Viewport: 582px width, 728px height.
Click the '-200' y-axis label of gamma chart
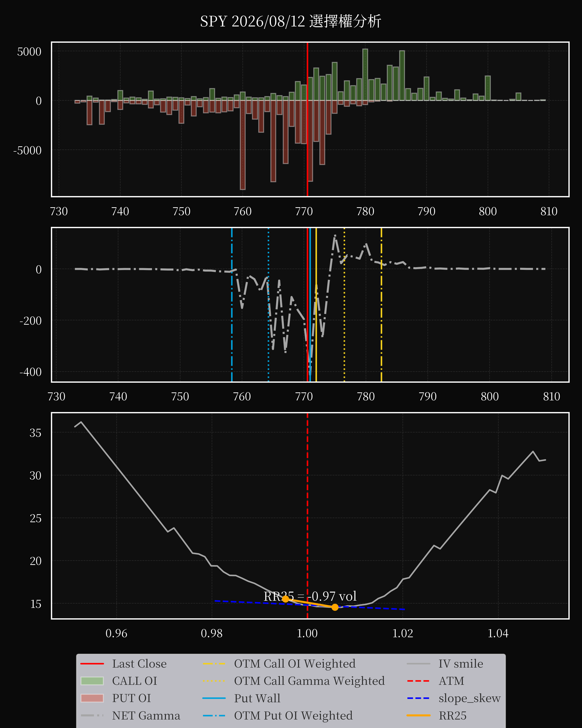(x=30, y=321)
